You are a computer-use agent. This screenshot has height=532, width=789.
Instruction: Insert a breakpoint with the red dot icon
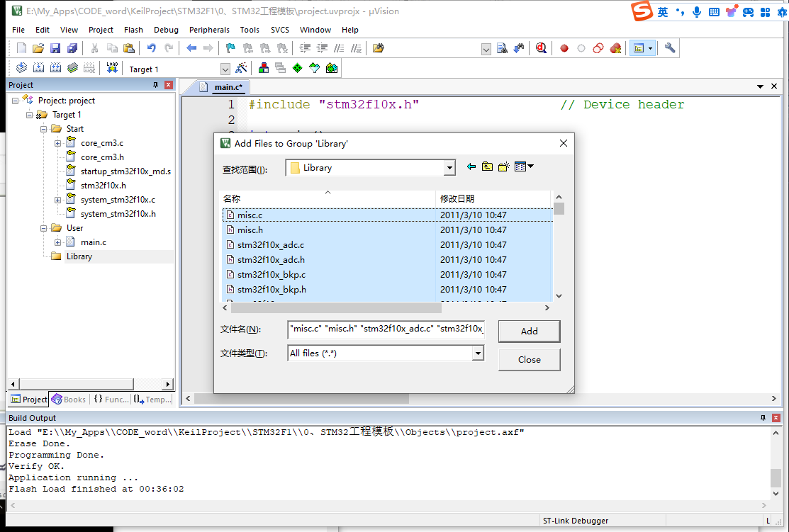coord(564,48)
